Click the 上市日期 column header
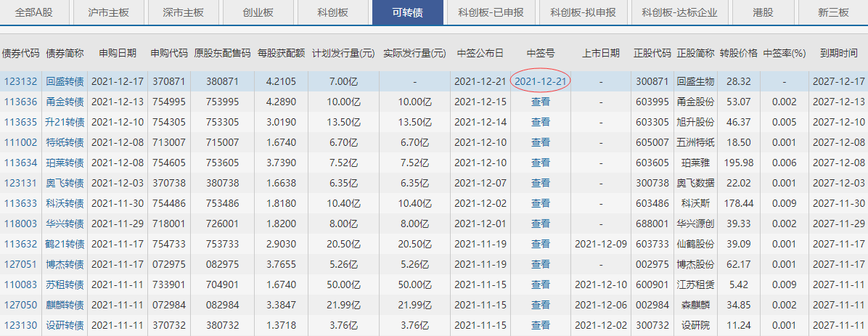868x336 pixels. 601,54
